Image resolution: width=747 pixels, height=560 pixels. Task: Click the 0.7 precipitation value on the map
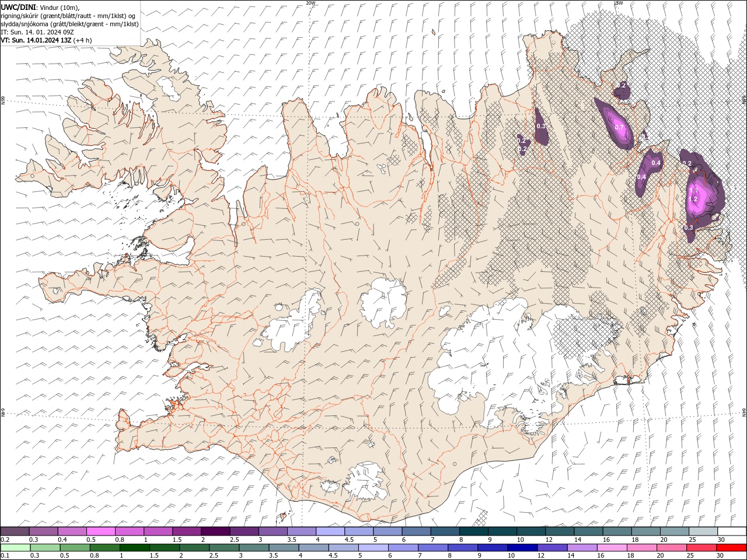619,127
